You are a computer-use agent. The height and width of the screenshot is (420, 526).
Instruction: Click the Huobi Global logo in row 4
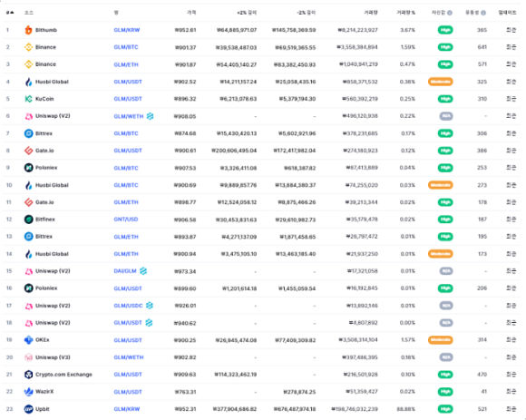click(28, 82)
